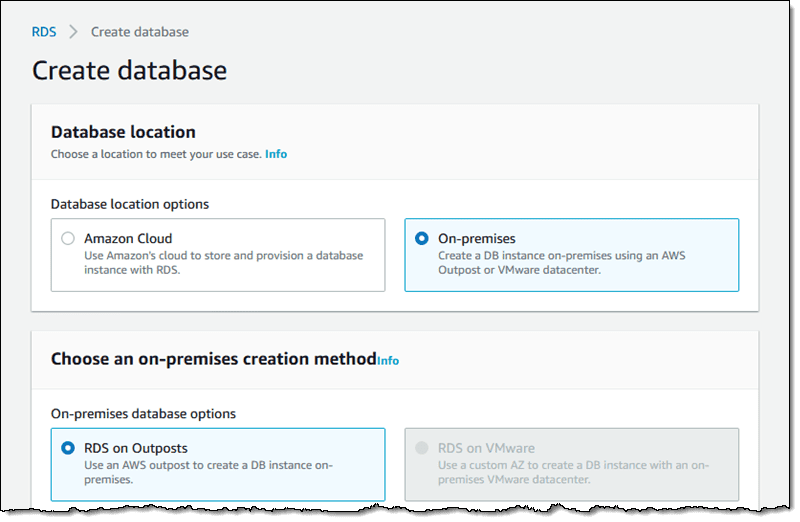Click the On-premises description about AWS Outpost
Screen dimensions: 800x522
click(x=562, y=263)
